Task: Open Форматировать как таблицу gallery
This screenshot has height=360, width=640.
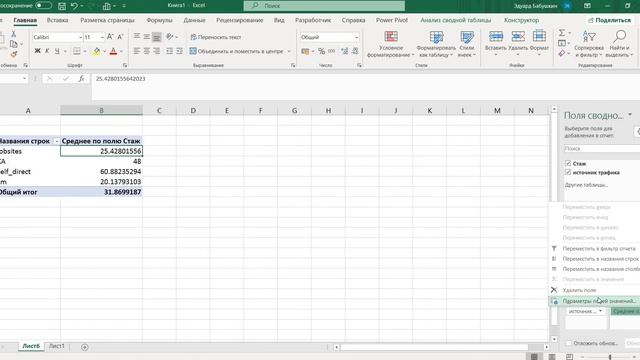Action: (x=436, y=44)
